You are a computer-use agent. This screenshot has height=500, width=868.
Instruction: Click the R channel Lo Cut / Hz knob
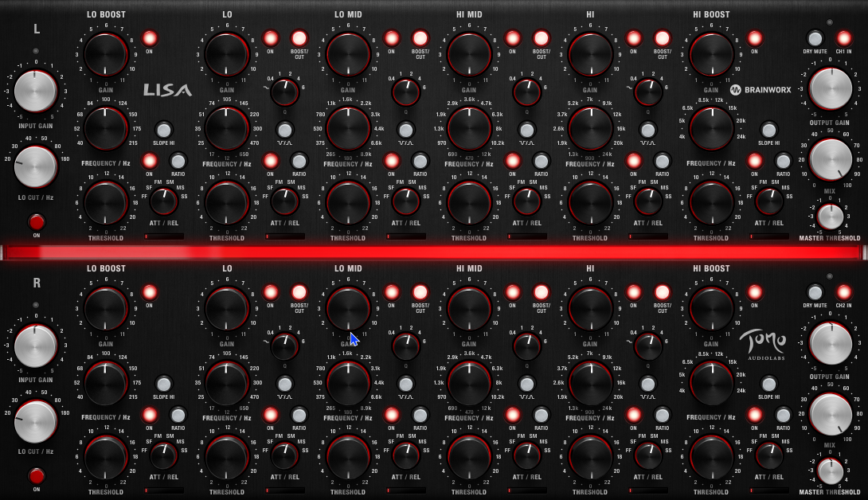click(35, 421)
